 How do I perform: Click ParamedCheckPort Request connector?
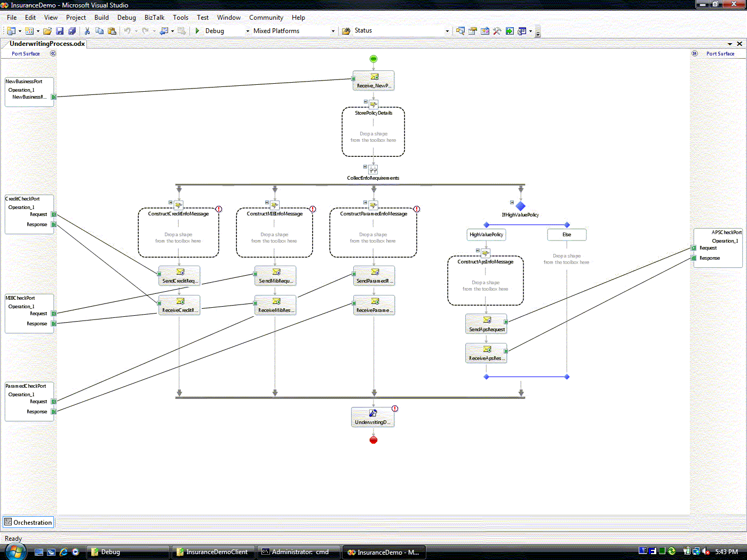53,402
